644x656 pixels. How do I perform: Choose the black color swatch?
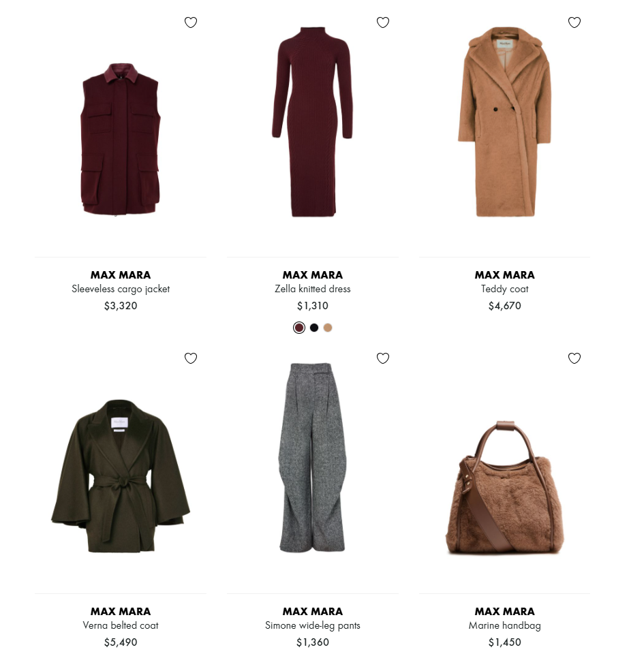click(314, 328)
